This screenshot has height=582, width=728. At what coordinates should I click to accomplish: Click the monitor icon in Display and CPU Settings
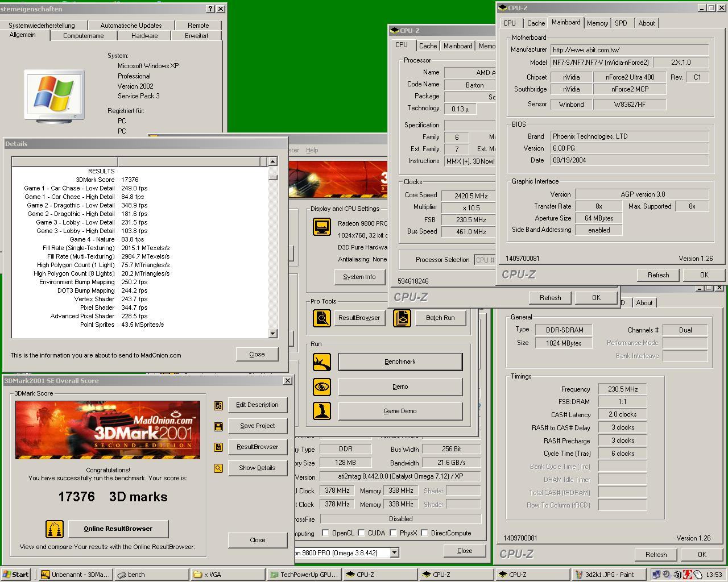(x=322, y=227)
